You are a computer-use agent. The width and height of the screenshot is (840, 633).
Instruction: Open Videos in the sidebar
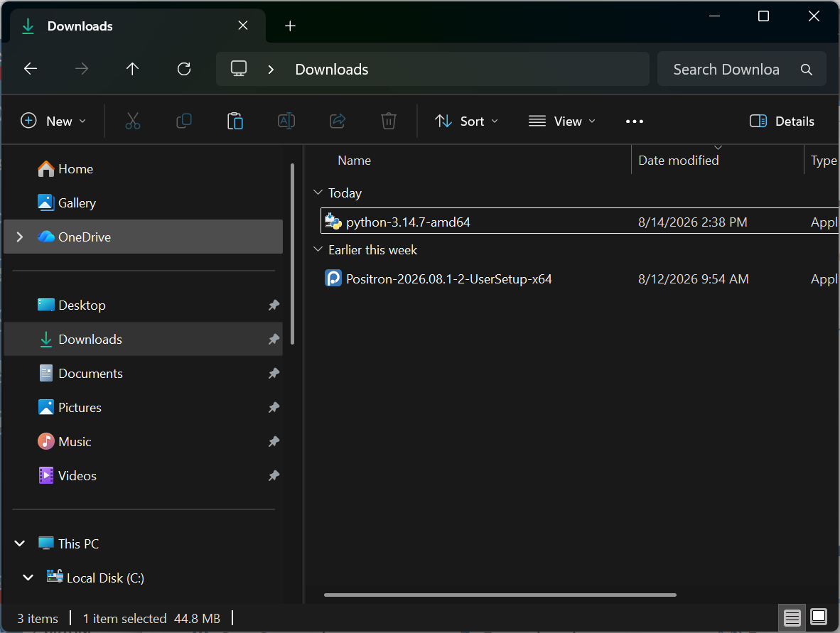tap(143, 475)
